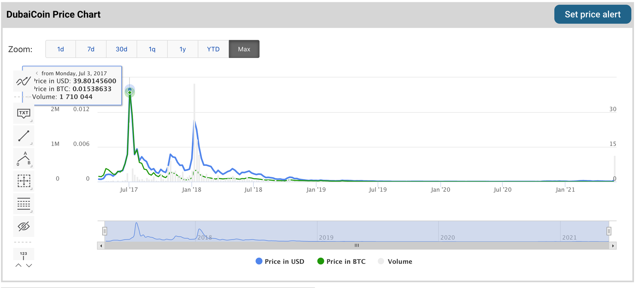
Task: Toggle annotations visibility eye icon
Action: tap(24, 226)
